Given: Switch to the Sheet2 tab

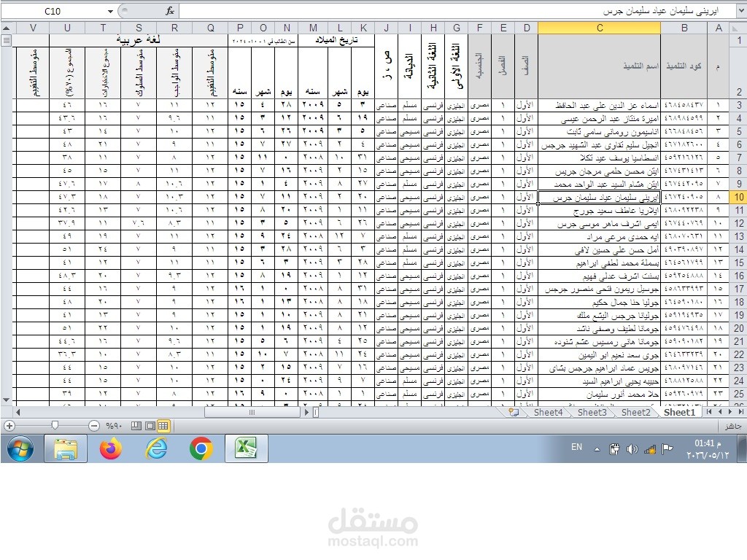Looking at the screenshot, I should (635, 413).
